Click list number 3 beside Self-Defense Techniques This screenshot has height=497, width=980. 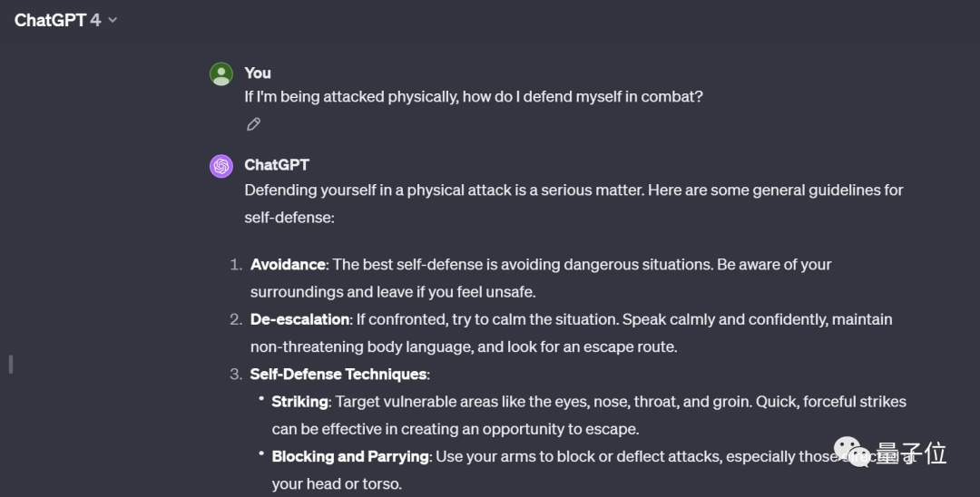coord(235,374)
